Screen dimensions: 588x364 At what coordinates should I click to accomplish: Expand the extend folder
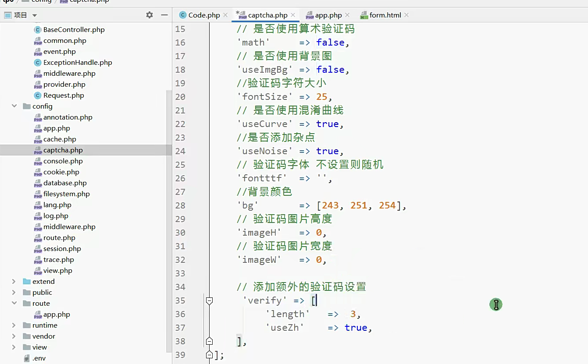click(13, 281)
